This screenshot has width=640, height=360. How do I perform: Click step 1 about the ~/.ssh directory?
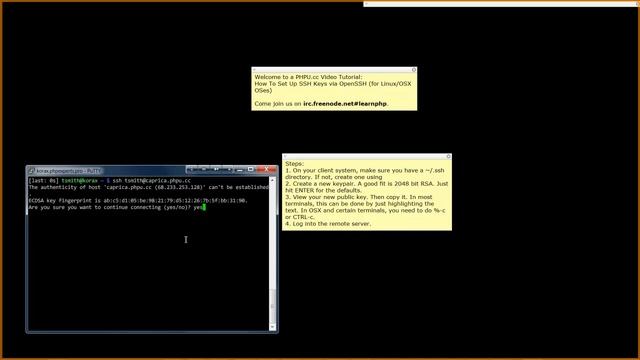point(365,174)
